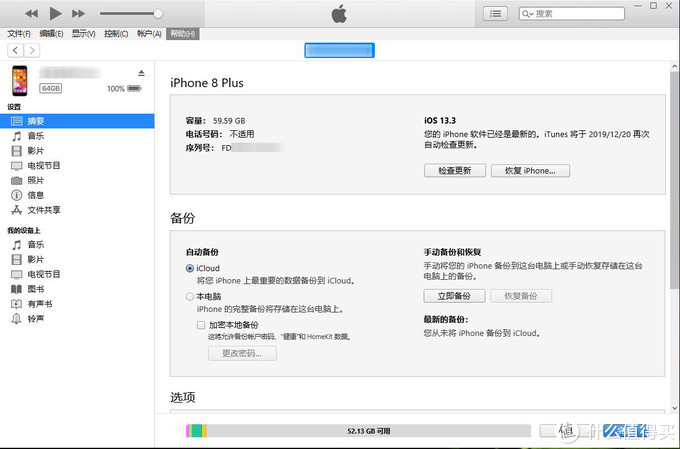The height and width of the screenshot is (449, 680).
Task: Click the 恢复 iPhone... button
Action: tap(530, 170)
